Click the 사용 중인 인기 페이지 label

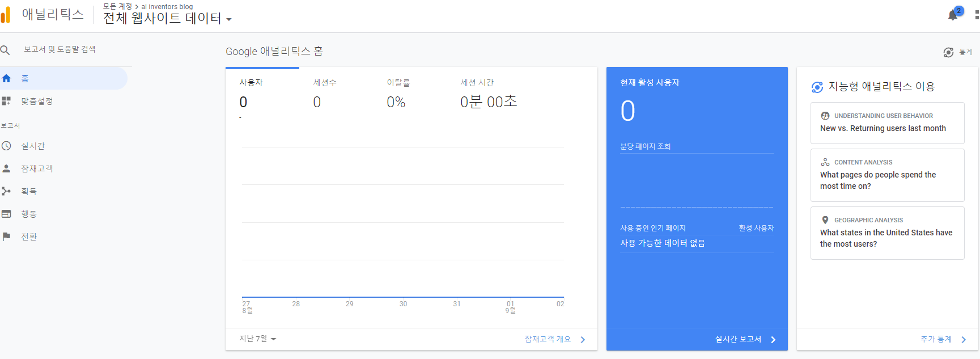tap(653, 228)
